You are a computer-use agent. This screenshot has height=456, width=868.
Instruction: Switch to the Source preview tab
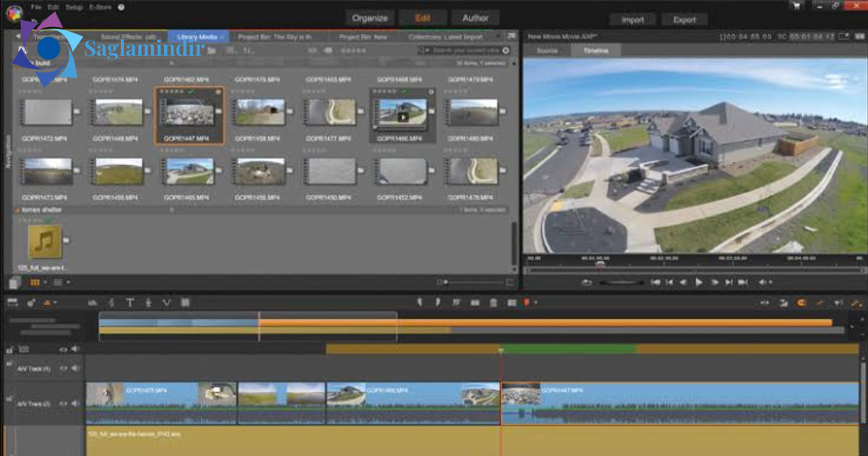(547, 51)
